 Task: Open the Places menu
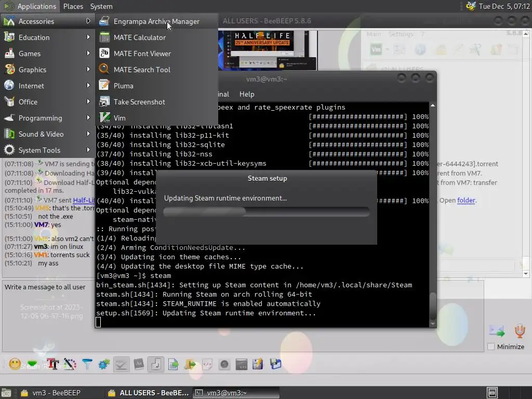[x=73, y=6]
